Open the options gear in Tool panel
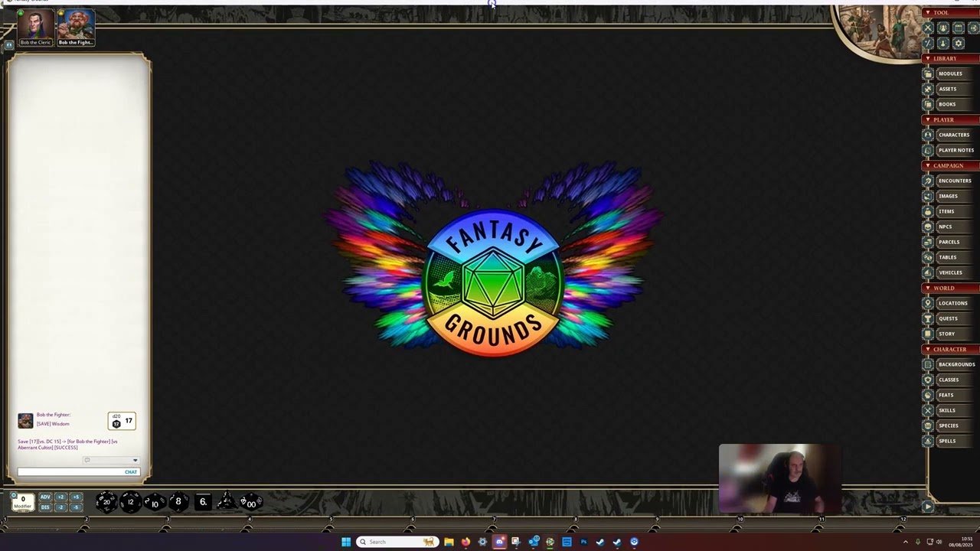 tap(959, 43)
